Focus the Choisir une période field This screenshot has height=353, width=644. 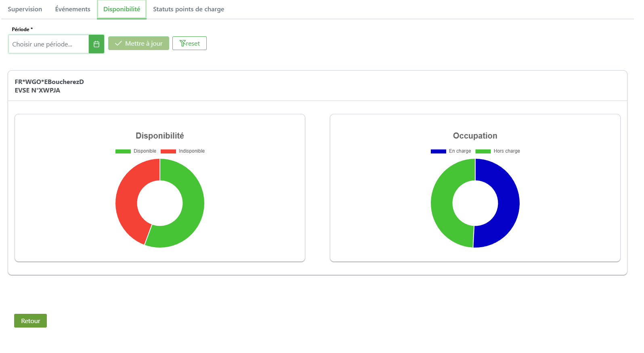coord(48,44)
